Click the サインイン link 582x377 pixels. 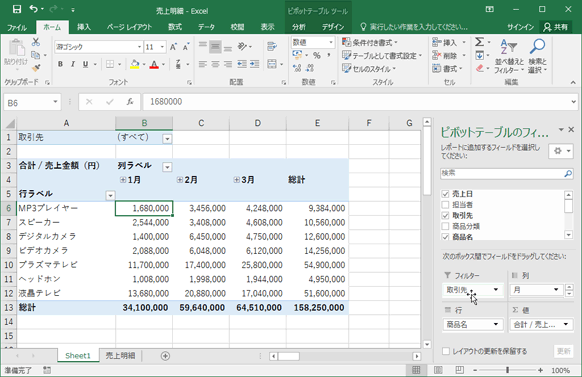(x=520, y=27)
